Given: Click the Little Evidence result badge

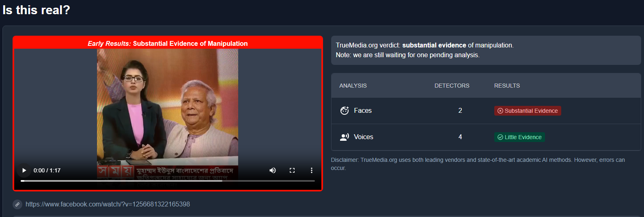Looking at the screenshot, I should 519,137.
